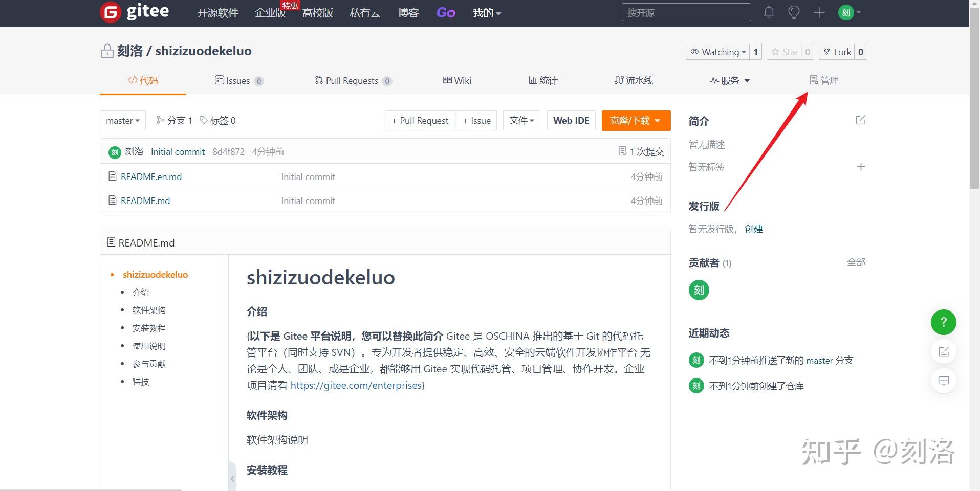Click the Fork button
980x491 pixels.
click(x=837, y=52)
